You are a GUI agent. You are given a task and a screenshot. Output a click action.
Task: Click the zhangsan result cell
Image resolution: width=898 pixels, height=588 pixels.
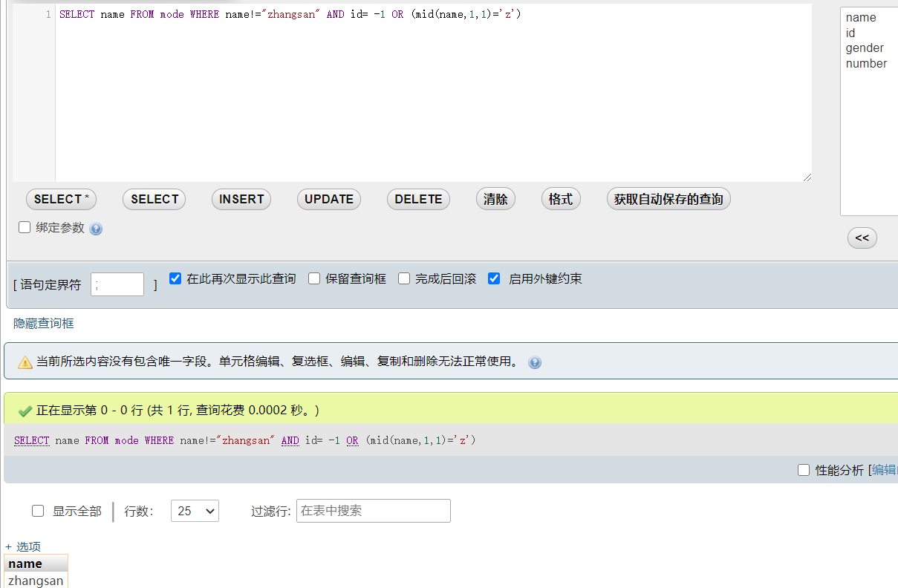pos(36,581)
